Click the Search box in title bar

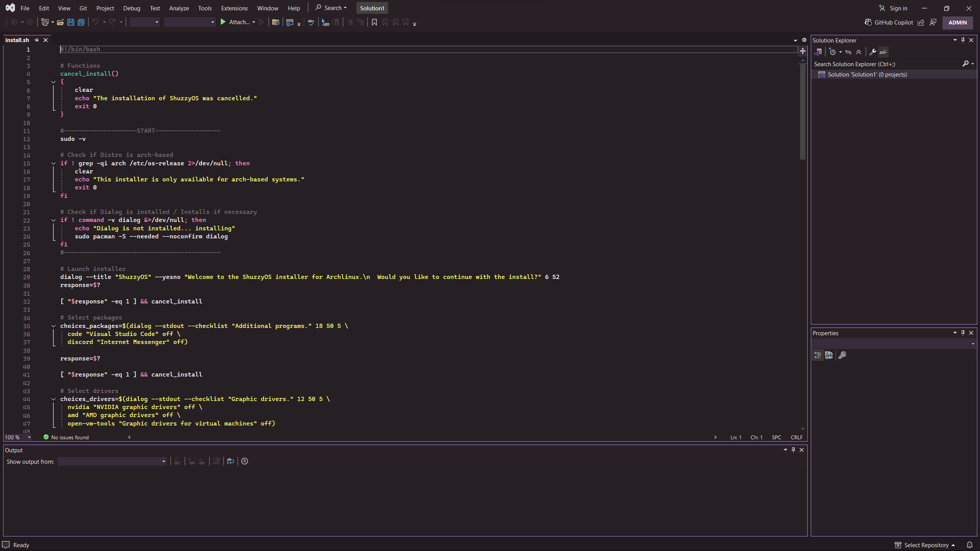331,8
